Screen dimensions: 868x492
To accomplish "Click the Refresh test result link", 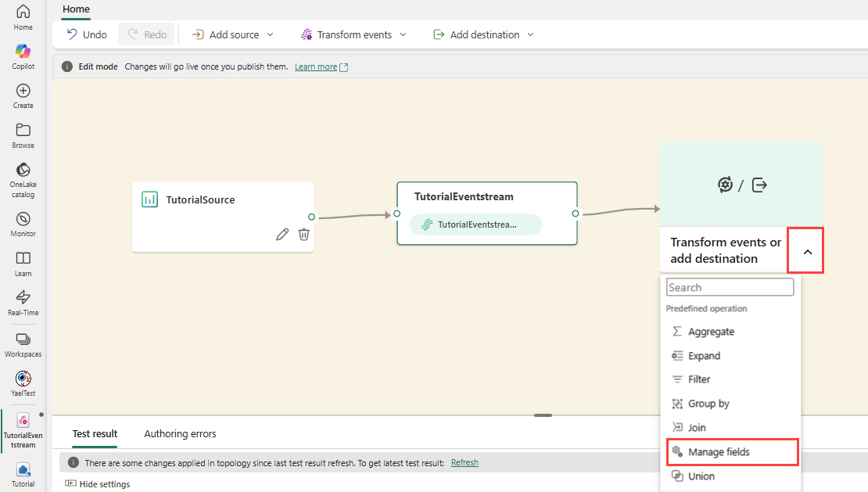I will point(464,462).
